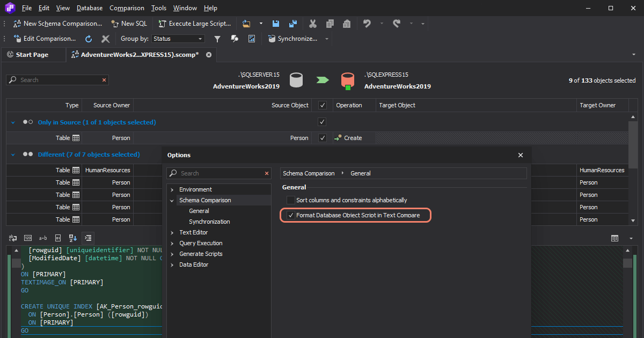The height and width of the screenshot is (338, 644).
Task: Toggle line numbers in the text compare
Action: click(27, 238)
